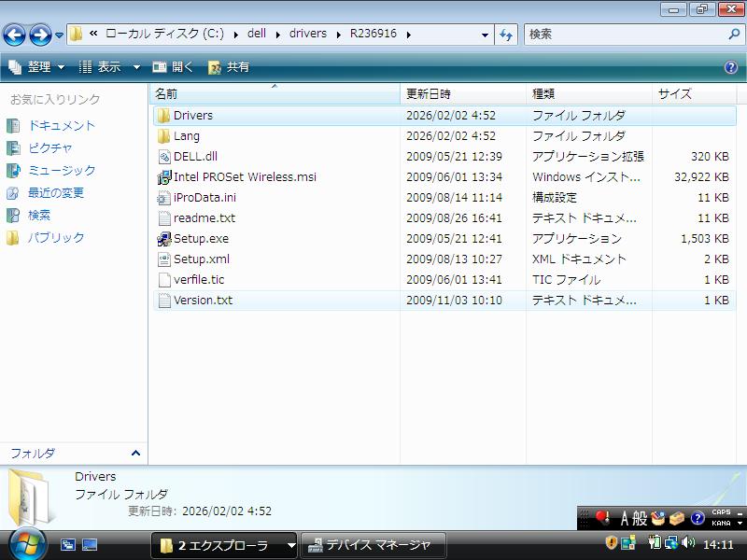Click ローカル ディスク (C:) breadcrumb
Image resolution: width=747 pixels, height=560 pixels.
point(165,34)
